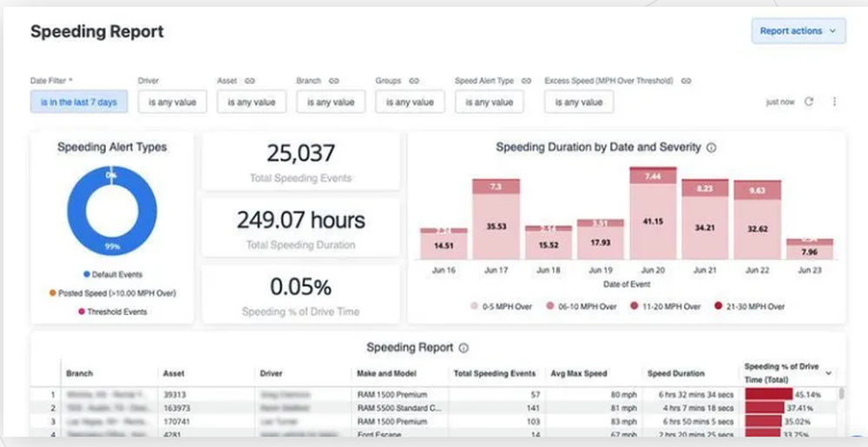Sort by Total Speeding Events column header

pyautogui.click(x=496, y=373)
